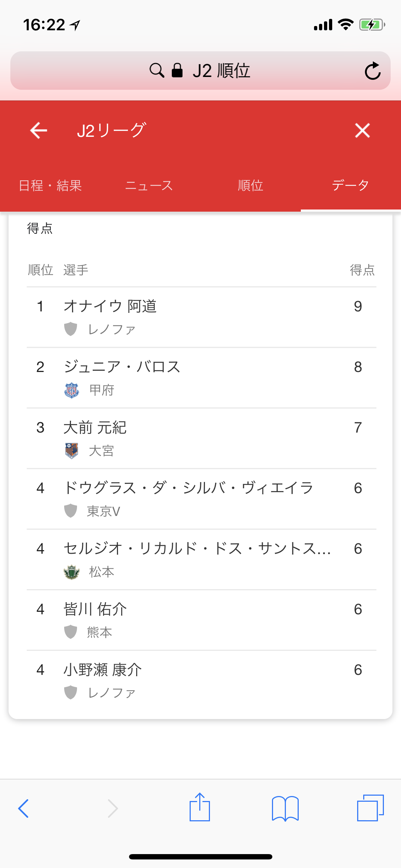Go back with the white arrow in J2 header
Screen dimensions: 401x868
tap(38, 130)
